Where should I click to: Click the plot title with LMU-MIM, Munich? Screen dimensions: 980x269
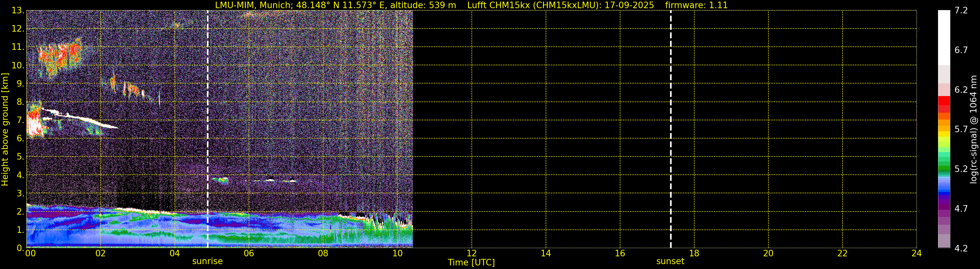[x=471, y=5]
